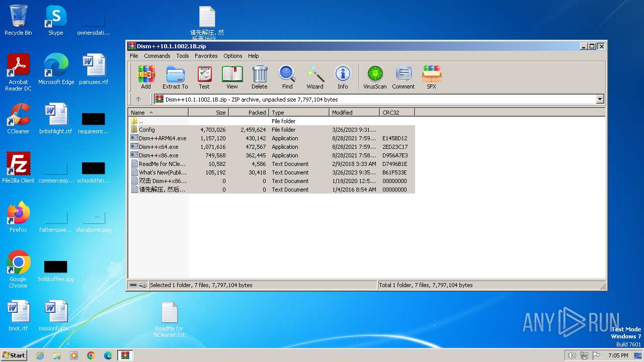Screen dimensions: 644x362
Task: Expand the archive path dropdown arrow
Action: 600,100
